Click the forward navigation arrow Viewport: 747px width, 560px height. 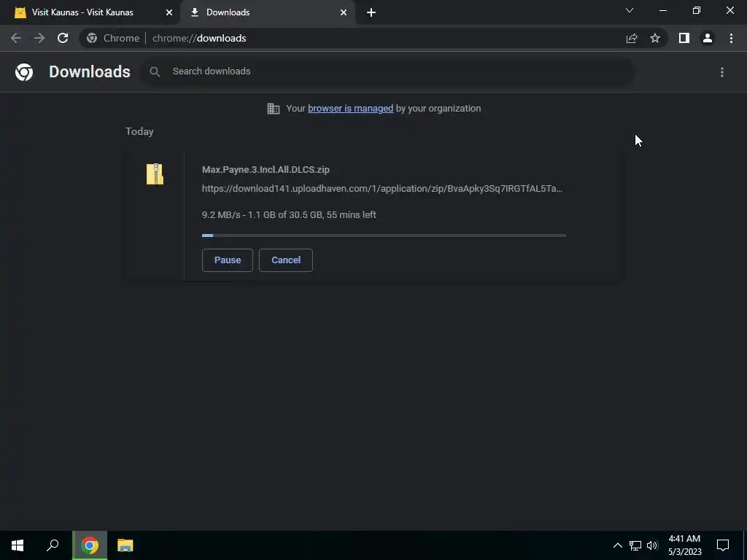pyautogui.click(x=39, y=38)
